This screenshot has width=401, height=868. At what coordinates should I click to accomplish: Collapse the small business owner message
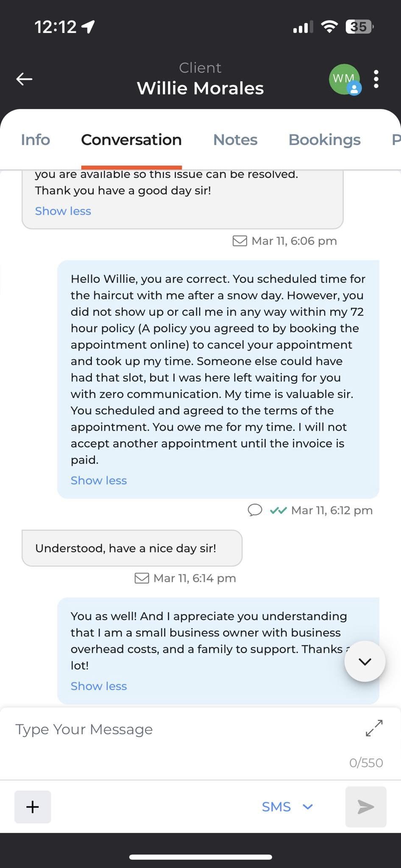click(x=99, y=686)
